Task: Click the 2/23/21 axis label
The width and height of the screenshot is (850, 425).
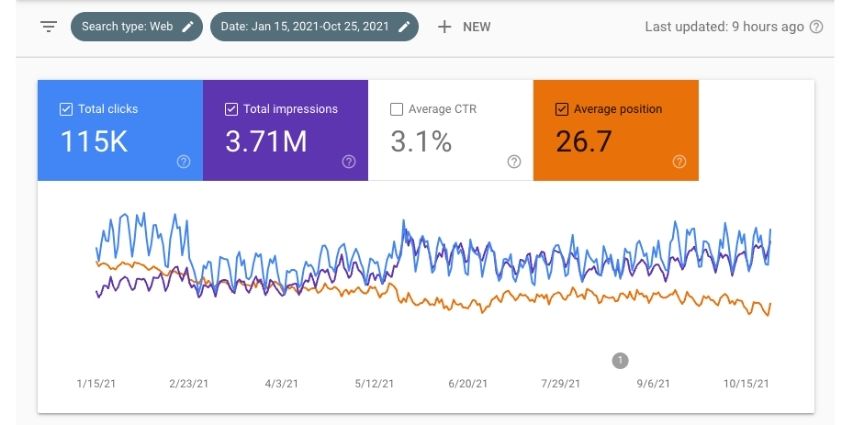Action: pos(189,384)
